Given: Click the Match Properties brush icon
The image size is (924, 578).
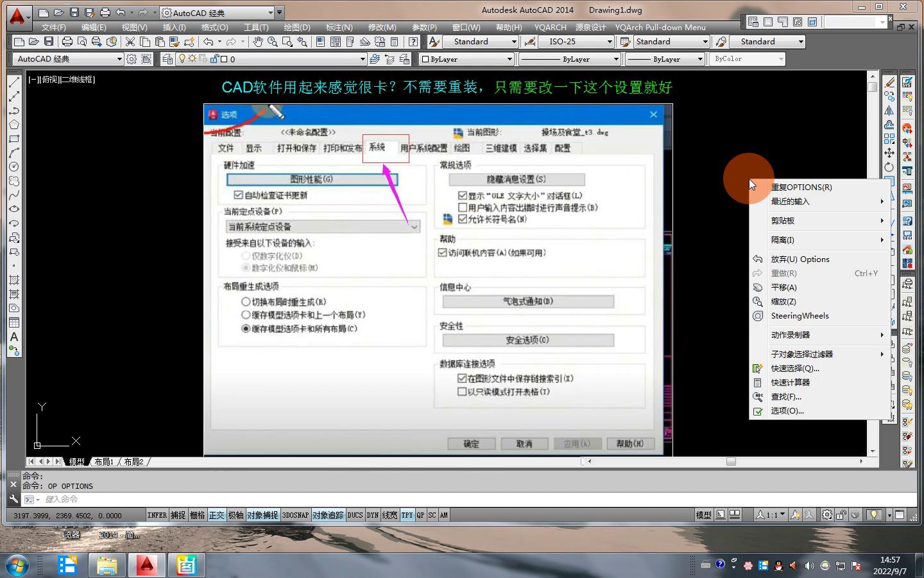Looking at the screenshot, I should [189, 42].
